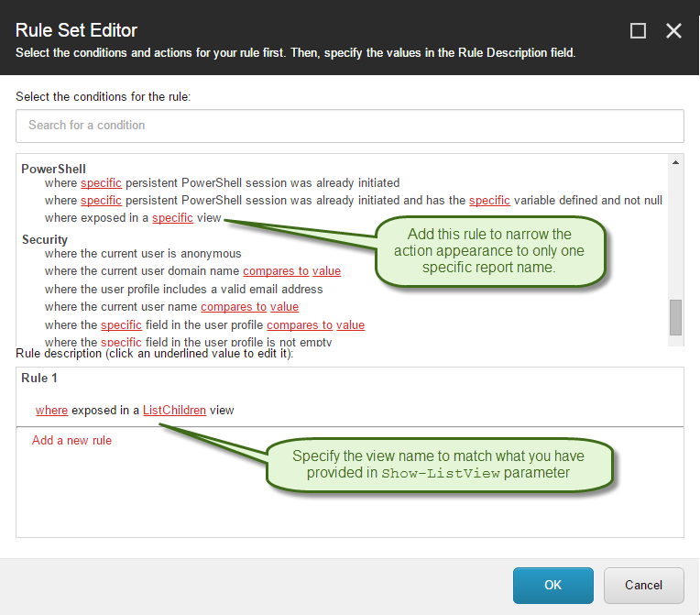The height and width of the screenshot is (615, 700).
Task: Edit the 'where' operator in Rule 1
Action: tap(51, 411)
